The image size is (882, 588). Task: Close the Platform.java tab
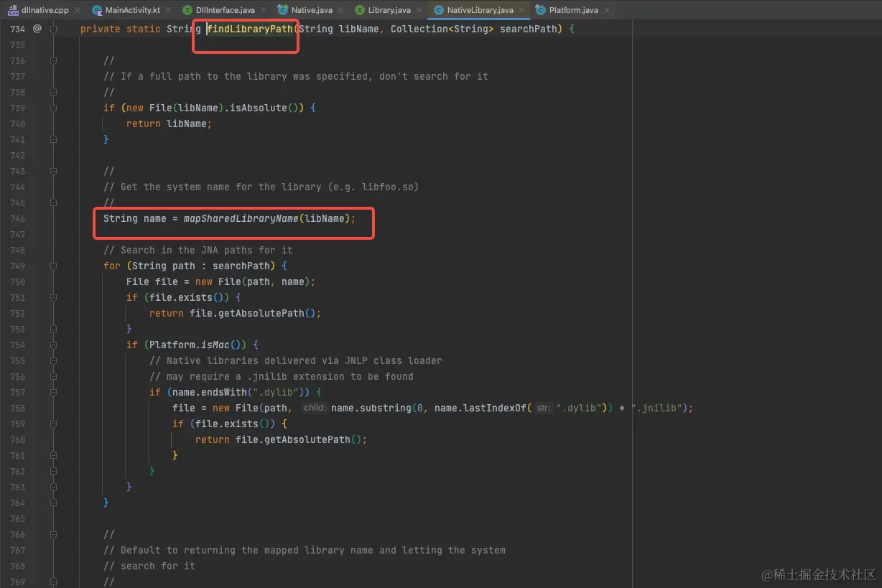[x=607, y=11]
